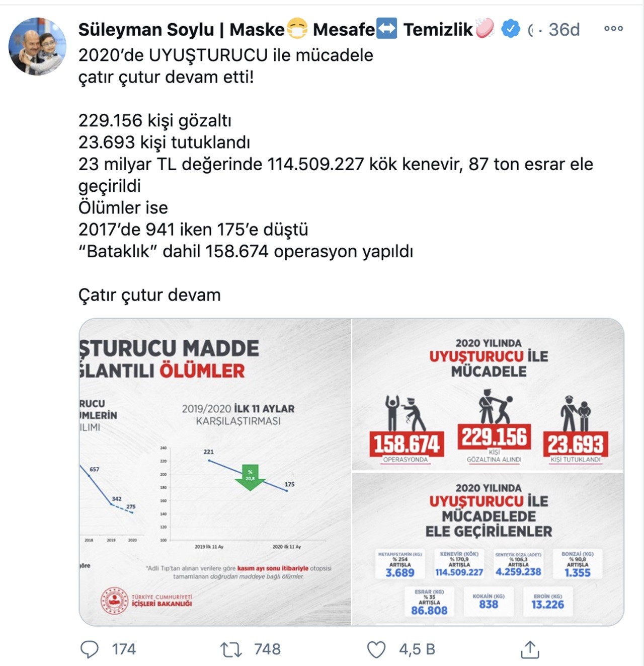Like the tweet with the heart icon
The height and width of the screenshot is (666, 644).
point(376,649)
